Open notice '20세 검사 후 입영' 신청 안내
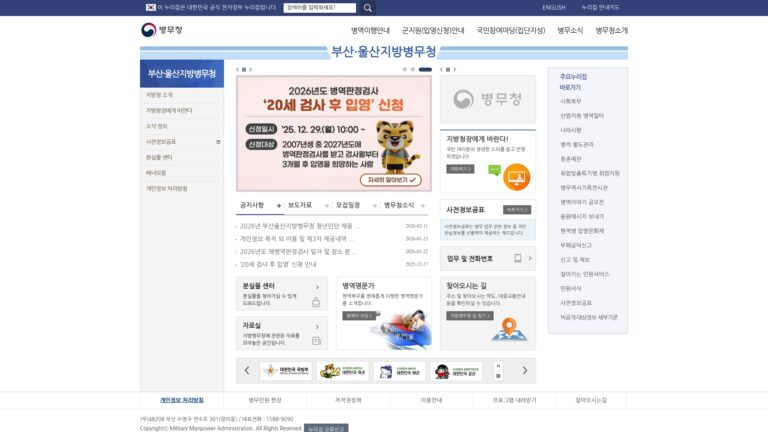768x432 pixels. tap(278, 264)
